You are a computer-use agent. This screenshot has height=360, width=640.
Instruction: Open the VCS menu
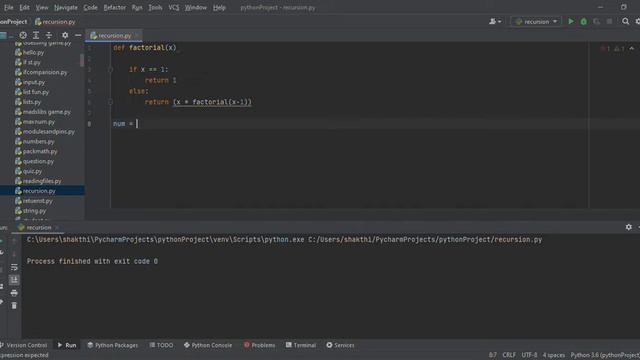pyautogui.click(x=173, y=7)
